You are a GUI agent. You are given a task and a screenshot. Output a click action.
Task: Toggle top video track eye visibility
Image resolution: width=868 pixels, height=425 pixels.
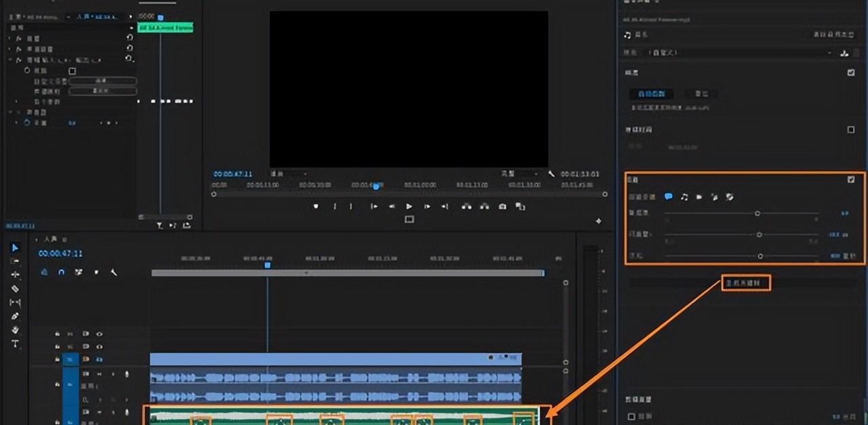pos(100,333)
